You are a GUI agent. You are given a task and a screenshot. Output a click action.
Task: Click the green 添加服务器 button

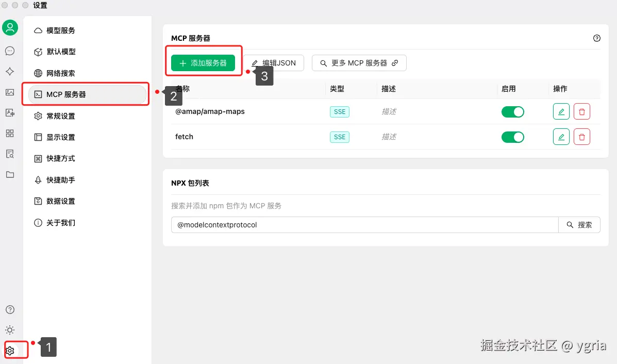tap(203, 63)
